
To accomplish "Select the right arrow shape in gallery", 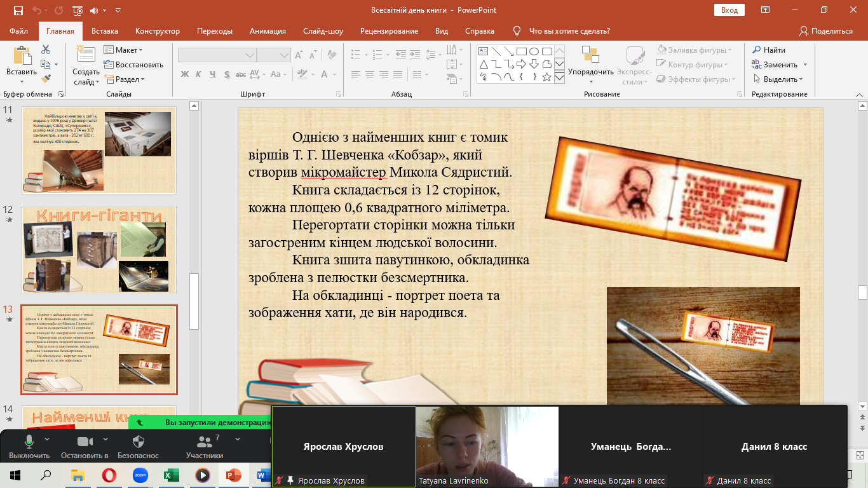I will point(521,64).
